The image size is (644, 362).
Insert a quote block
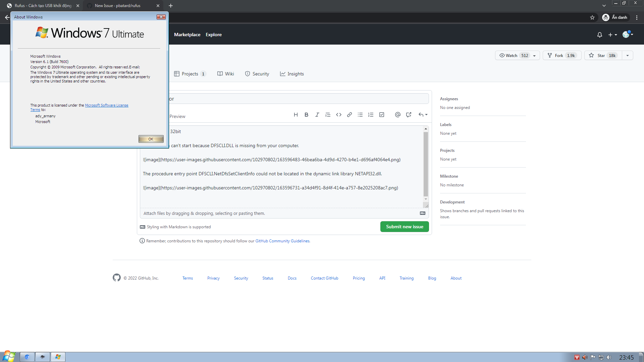(328, 115)
